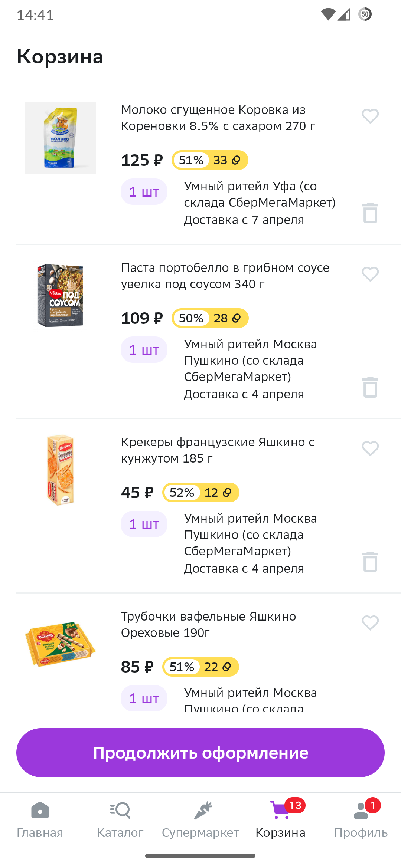Open quantity picker for Крекеры Яшкино
401x868 pixels.
click(x=144, y=524)
